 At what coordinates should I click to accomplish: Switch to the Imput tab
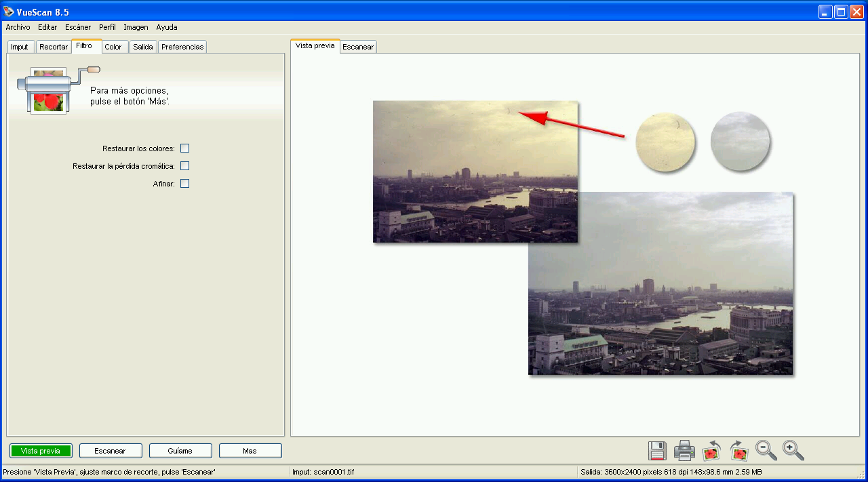20,47
